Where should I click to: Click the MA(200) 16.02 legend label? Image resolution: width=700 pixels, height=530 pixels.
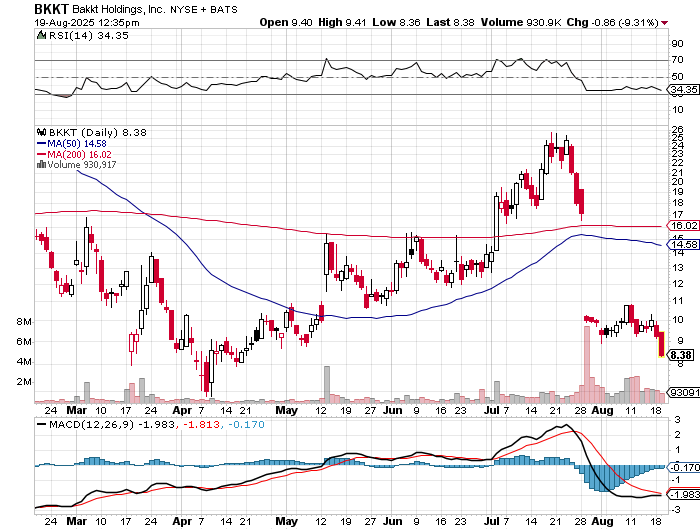79,154
